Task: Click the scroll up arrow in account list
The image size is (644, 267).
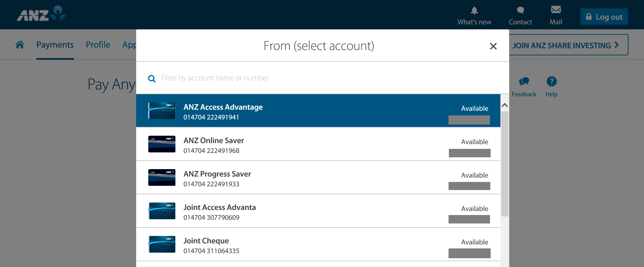Action: pos(504,105)
